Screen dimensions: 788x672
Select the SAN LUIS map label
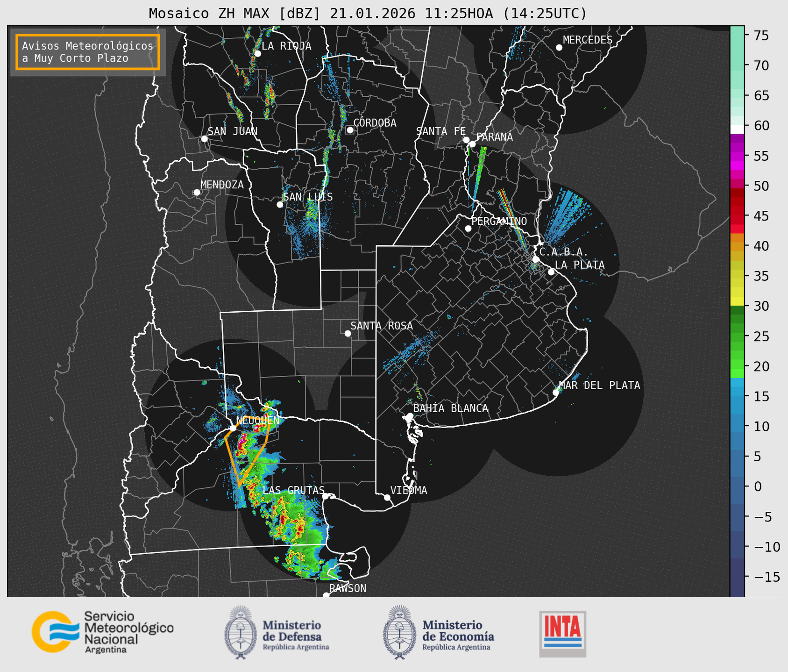click(x=308, y=197)
